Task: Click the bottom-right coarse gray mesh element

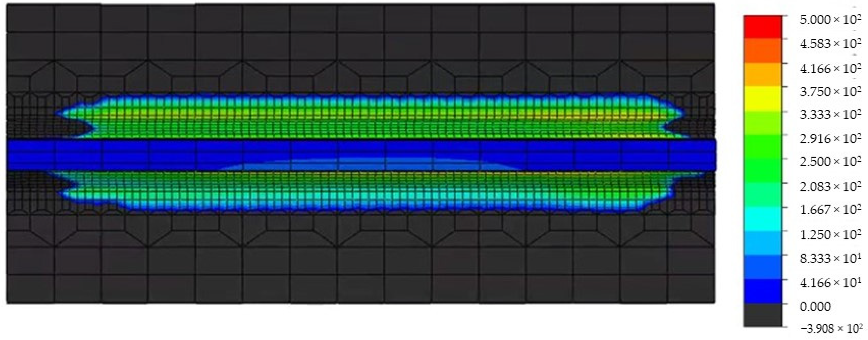Action: click(691, 288)
